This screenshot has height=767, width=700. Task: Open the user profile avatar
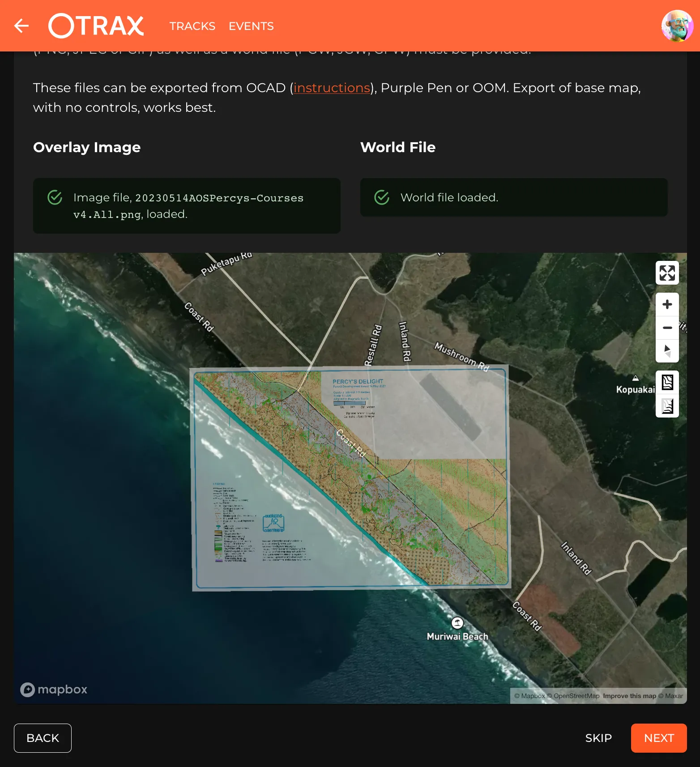[677, 26]
